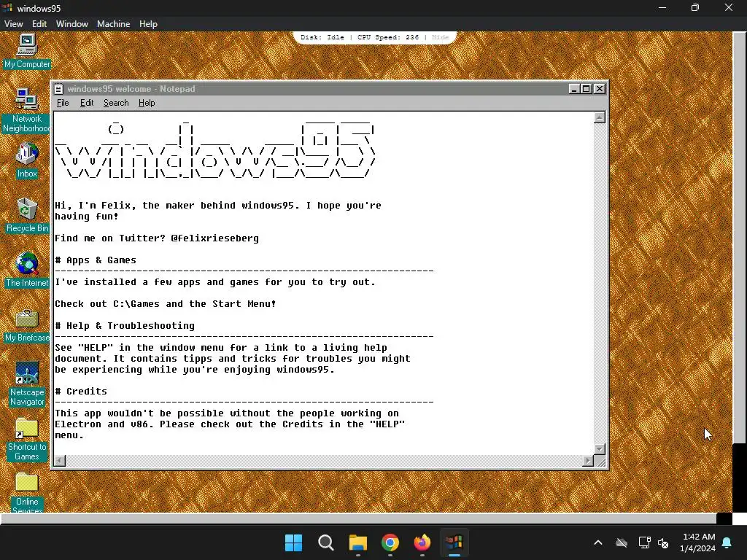This screenshot has width=747, height=560.
Task: Click the Notepad title bar document icon
Action: click(58, 89)
